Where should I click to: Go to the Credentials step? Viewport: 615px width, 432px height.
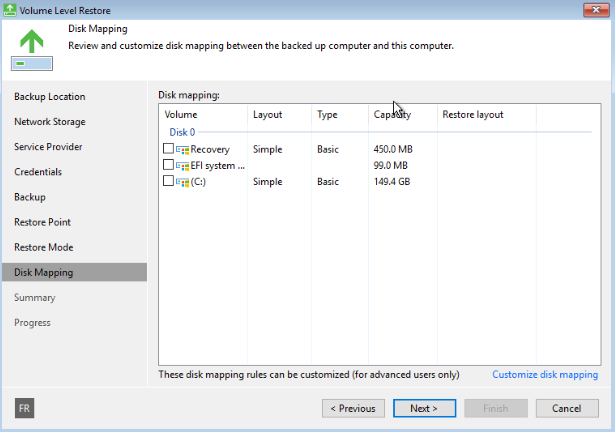(x=38, y=172)
